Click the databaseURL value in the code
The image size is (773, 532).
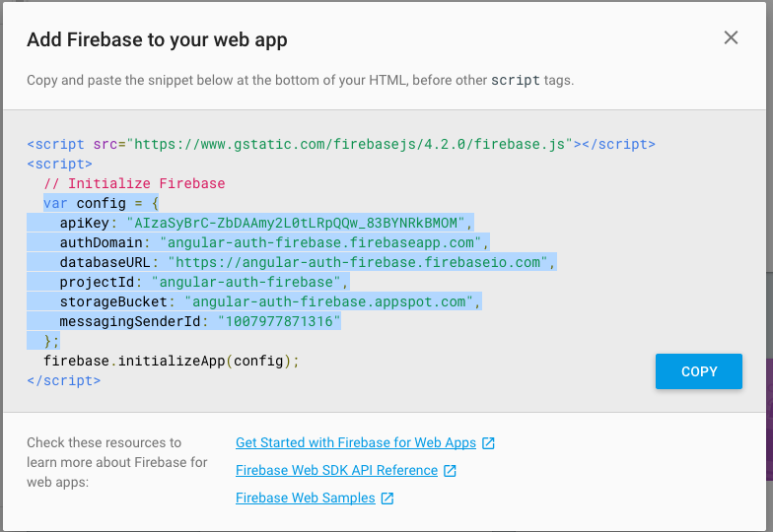(361, 262)
